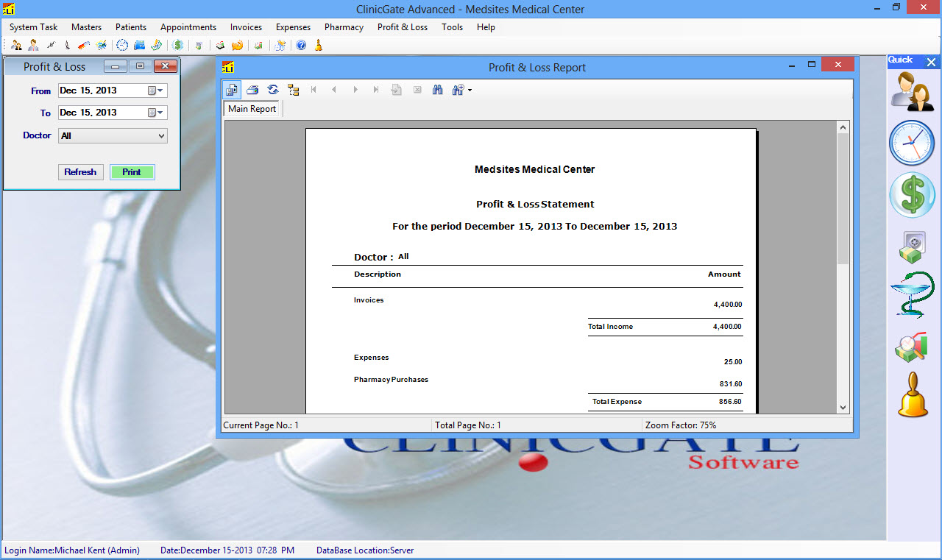Screen dimensions: 942x560
Task: Toggle the group tree icon
Action: (x=294, y=90)
